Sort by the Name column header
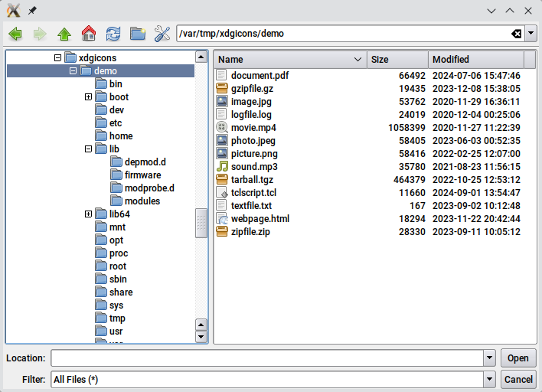542x392 pixels. (290, 60)
